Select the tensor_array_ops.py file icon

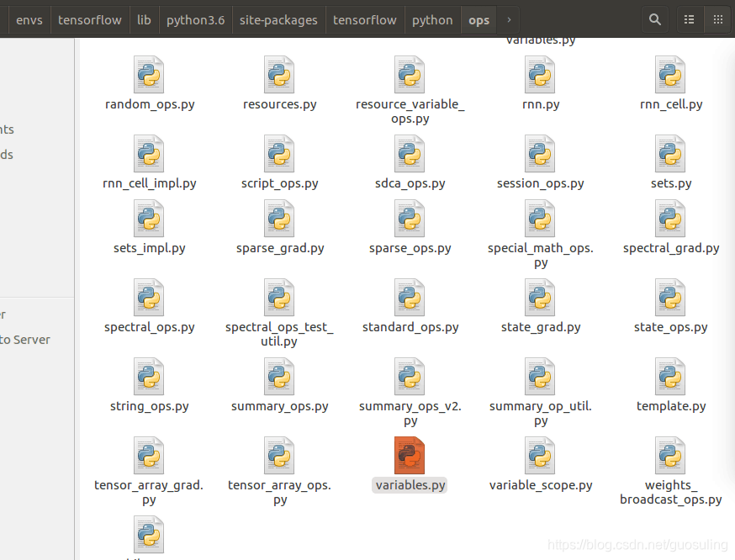tap(279, 456)
